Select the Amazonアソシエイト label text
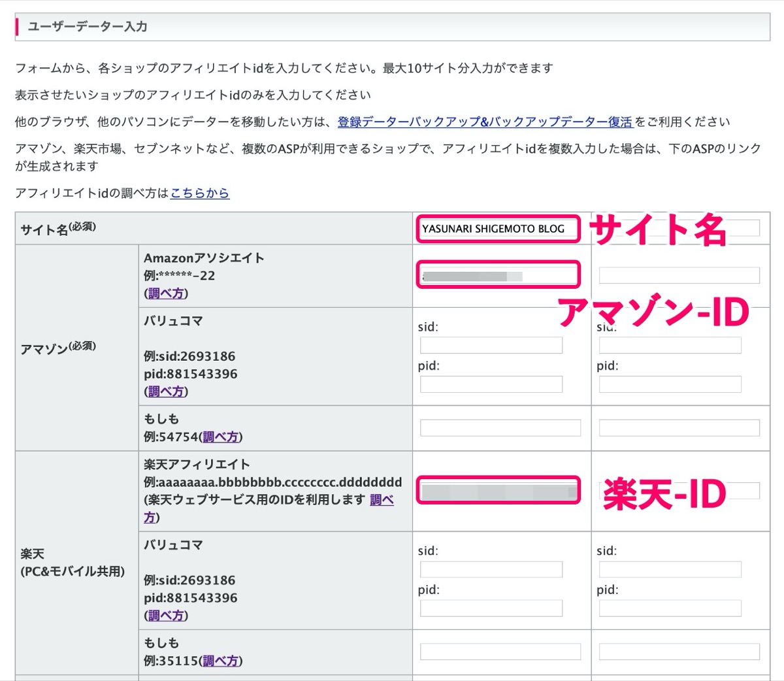784x681 pixels. click(204, 258)
